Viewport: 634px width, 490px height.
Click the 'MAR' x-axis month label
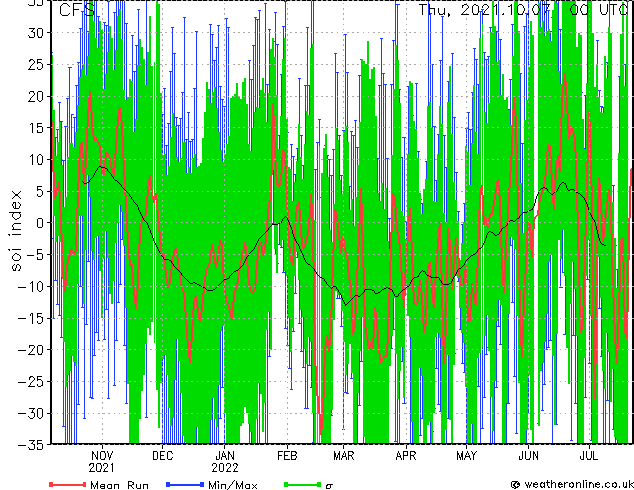344,456
